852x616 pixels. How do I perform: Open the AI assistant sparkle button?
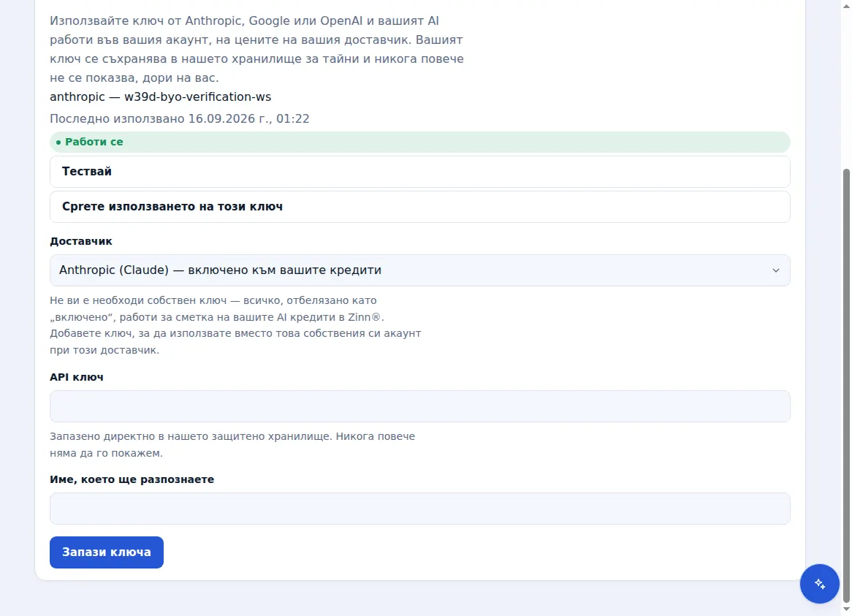click(819, 584)
